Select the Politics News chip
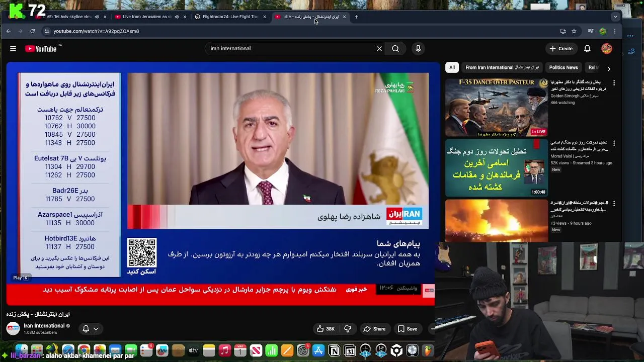 coord(563,67)
